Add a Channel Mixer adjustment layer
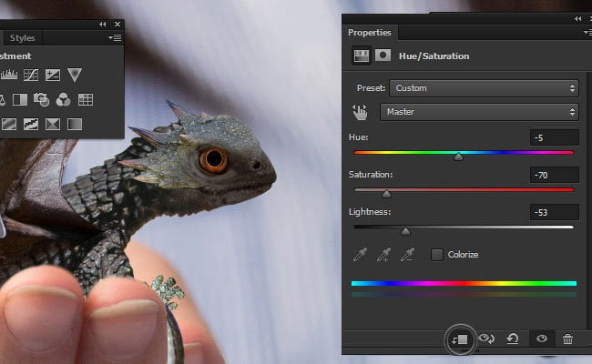 coord(63,99)
